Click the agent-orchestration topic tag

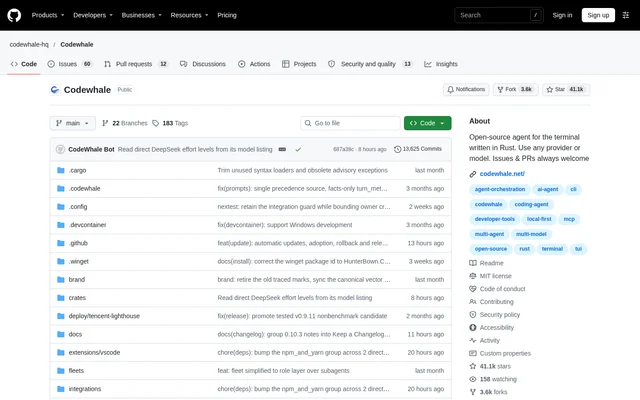(500, 189)
